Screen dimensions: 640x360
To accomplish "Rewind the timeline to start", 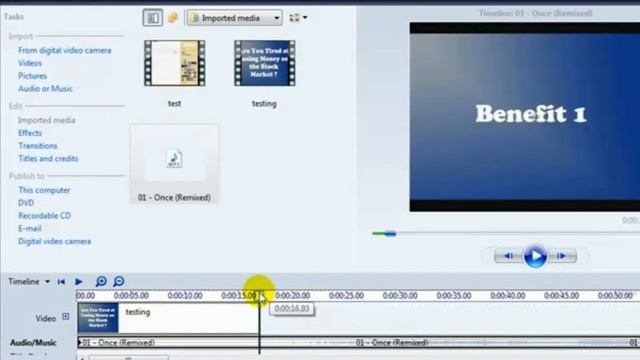I will pos(61,282).
